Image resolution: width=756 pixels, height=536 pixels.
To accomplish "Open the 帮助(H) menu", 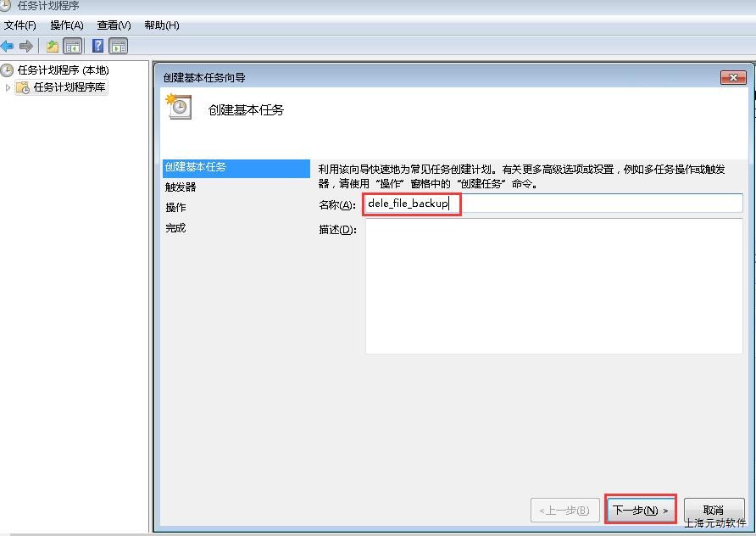I will click(x=162, y=25).
